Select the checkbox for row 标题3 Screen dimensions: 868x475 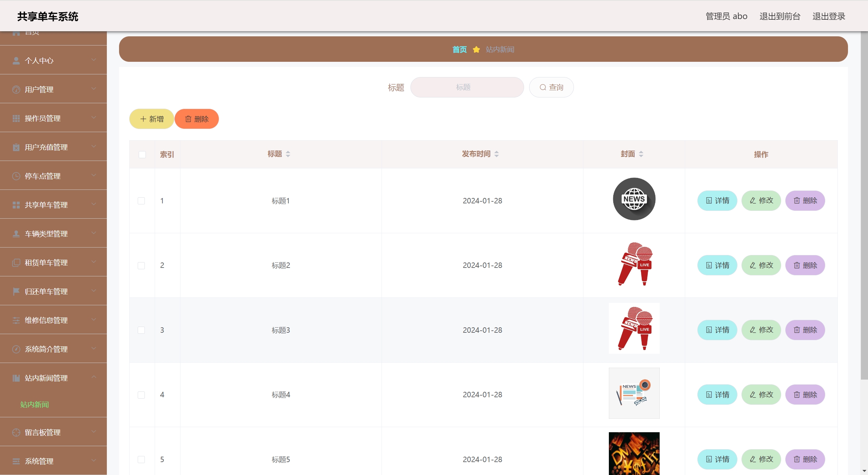pyautogui.click(x=141, y=330)
